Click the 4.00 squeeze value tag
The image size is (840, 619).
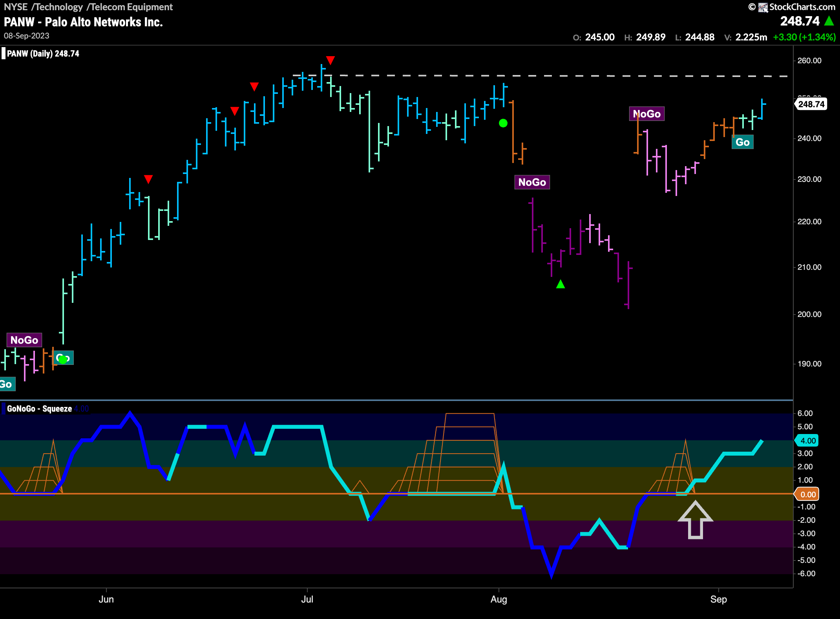tap(807, 441)
